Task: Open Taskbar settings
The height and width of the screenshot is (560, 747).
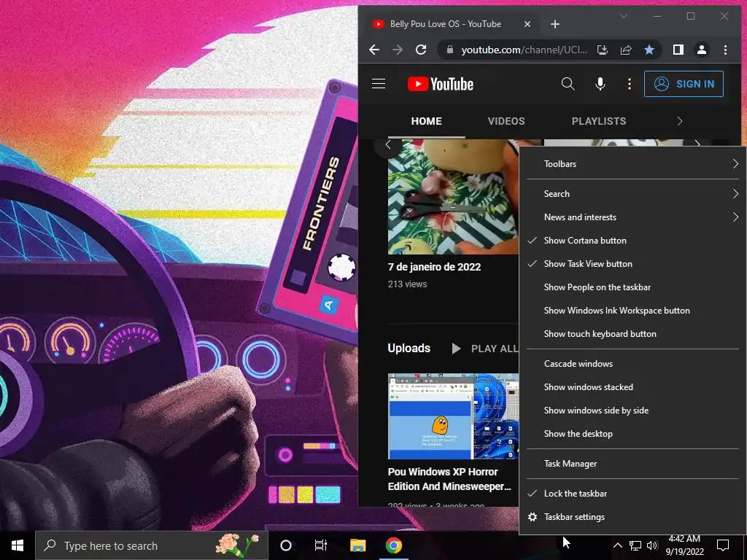Action: [632, 517]
